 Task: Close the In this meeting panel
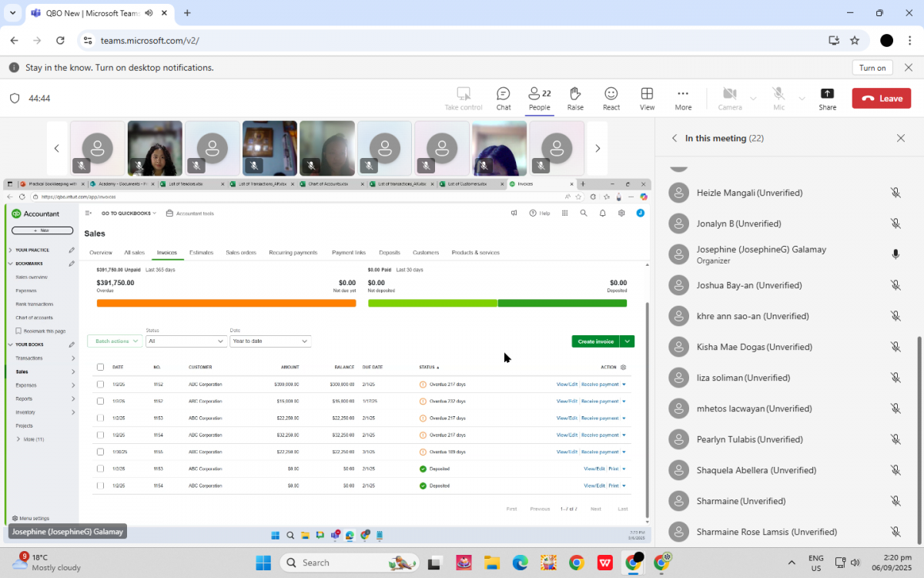coord(900,139)
